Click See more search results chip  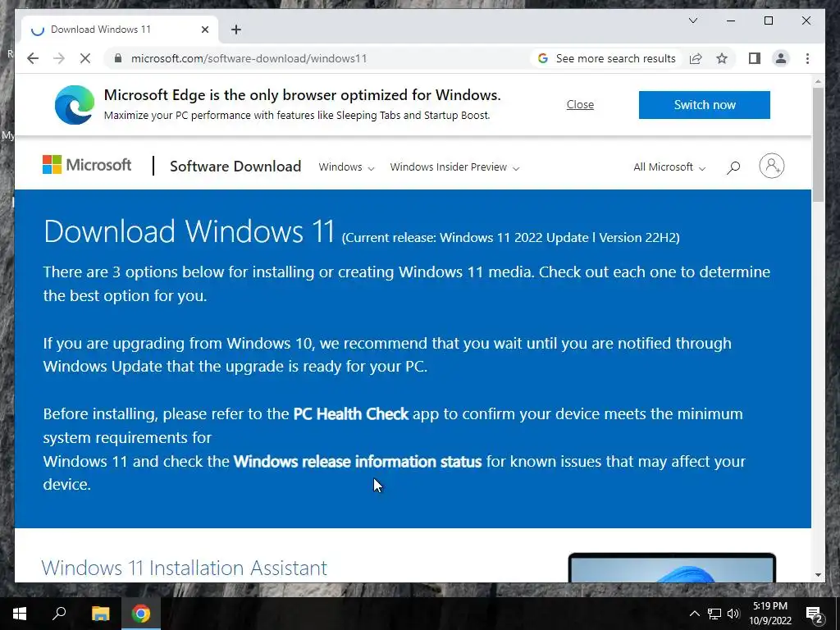point(606,58)
